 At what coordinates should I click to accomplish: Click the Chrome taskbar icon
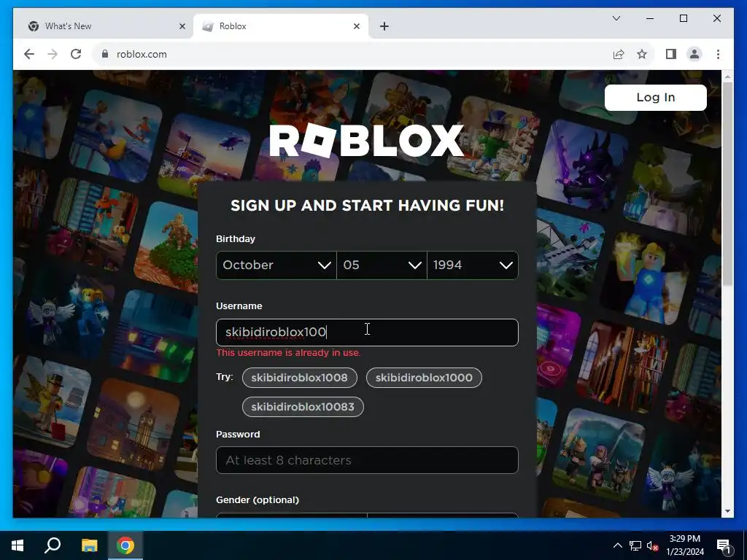click(x=125, y=545)
